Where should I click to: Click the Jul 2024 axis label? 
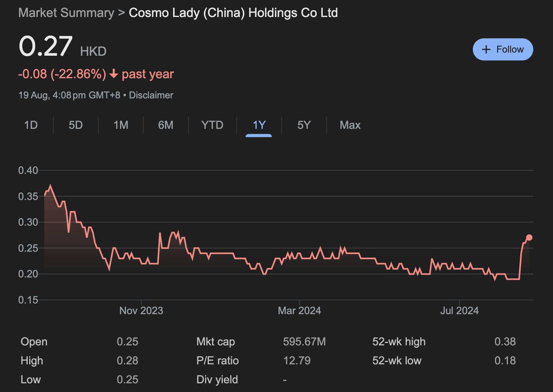click(459, 311)
